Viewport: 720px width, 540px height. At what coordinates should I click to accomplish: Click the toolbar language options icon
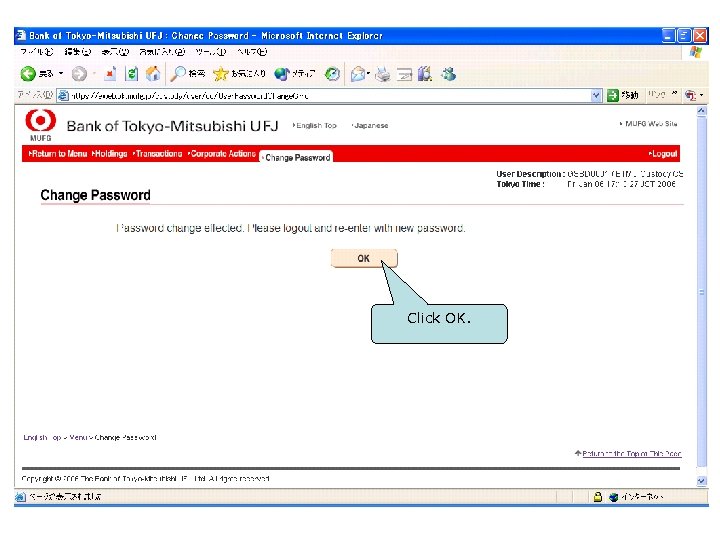click(690, 95)
